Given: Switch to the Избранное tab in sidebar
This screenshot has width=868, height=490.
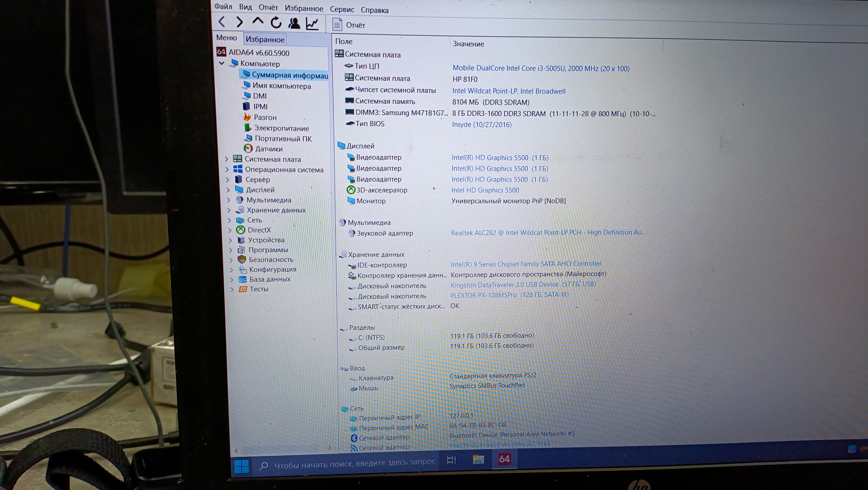Looking at the screenshot, I should (265, 39).
